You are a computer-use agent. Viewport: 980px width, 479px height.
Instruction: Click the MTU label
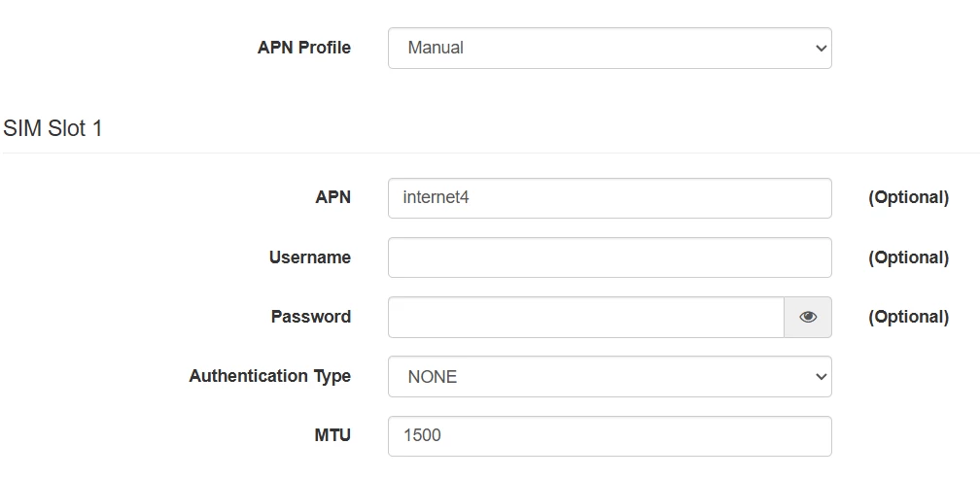pos(332,435)
